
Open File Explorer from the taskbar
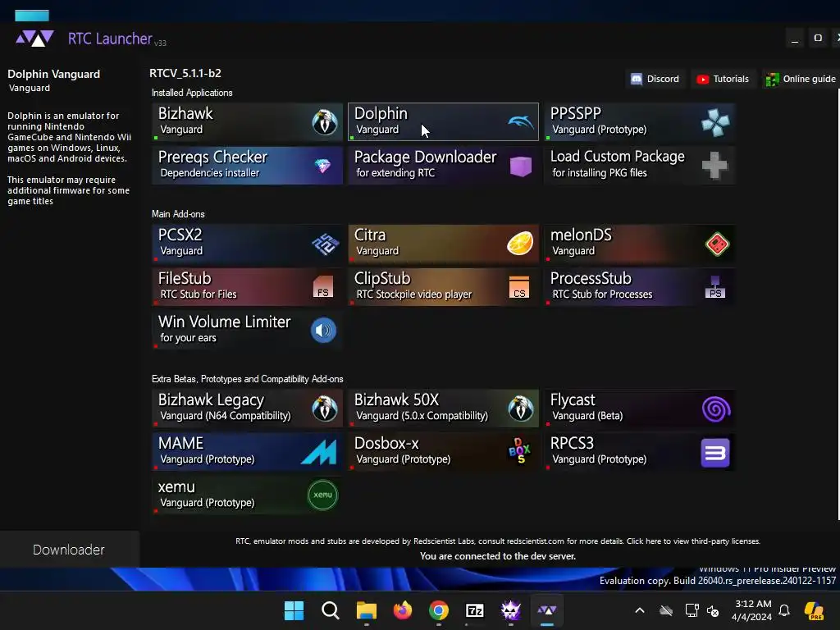[x=367, y=610]
